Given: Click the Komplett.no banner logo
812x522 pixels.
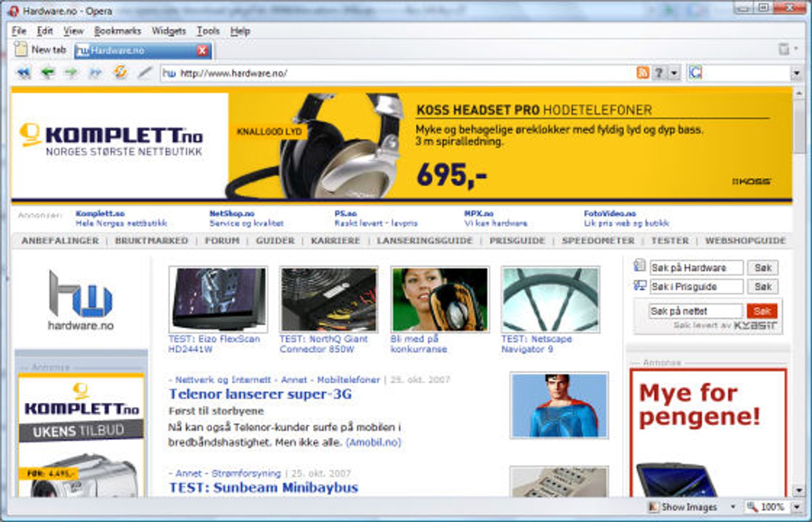Looking at the screenshot, I should (x=111, y=140).
